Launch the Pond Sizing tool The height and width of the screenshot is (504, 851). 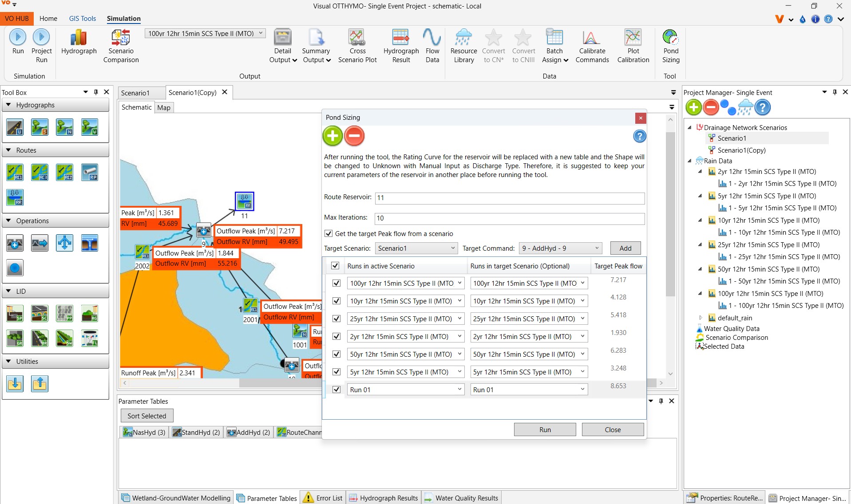pyautogui.click(x=670, y=46)
